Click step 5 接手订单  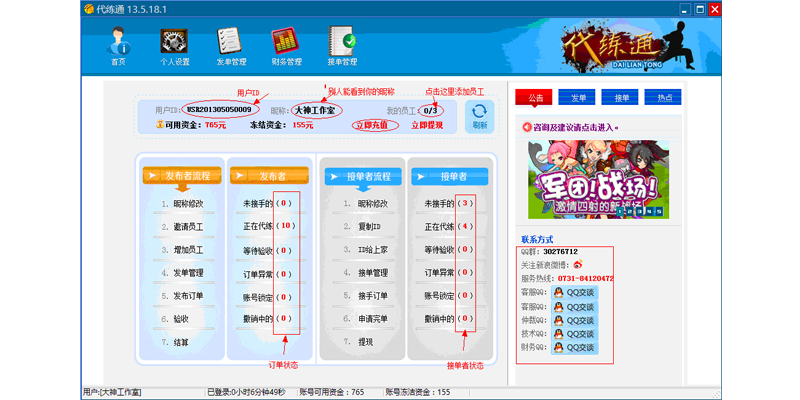click(x=373, y=296)
